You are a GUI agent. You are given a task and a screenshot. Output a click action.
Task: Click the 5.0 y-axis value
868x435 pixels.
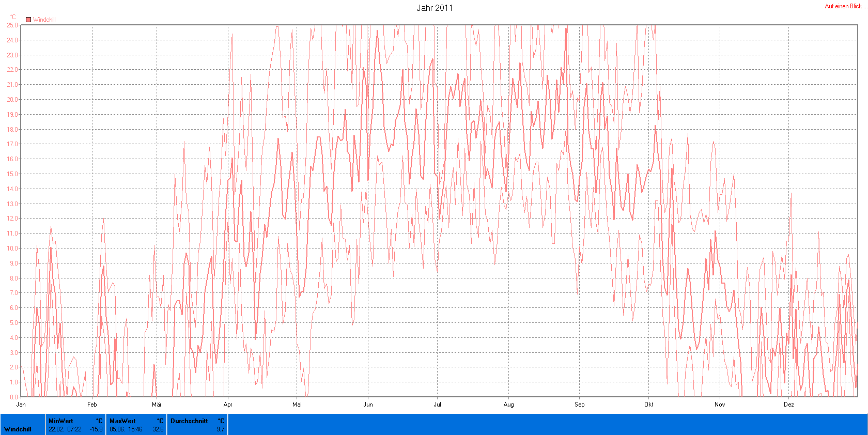pos(13,322)
